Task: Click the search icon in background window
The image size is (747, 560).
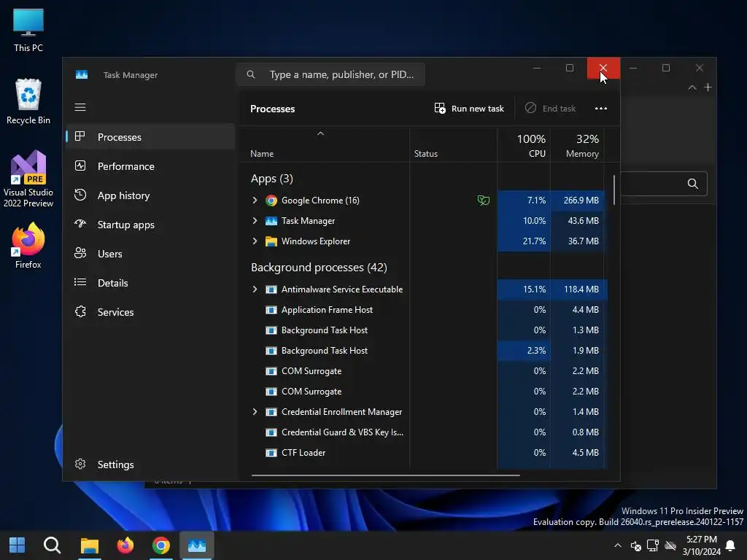Action: pos(693,184)
